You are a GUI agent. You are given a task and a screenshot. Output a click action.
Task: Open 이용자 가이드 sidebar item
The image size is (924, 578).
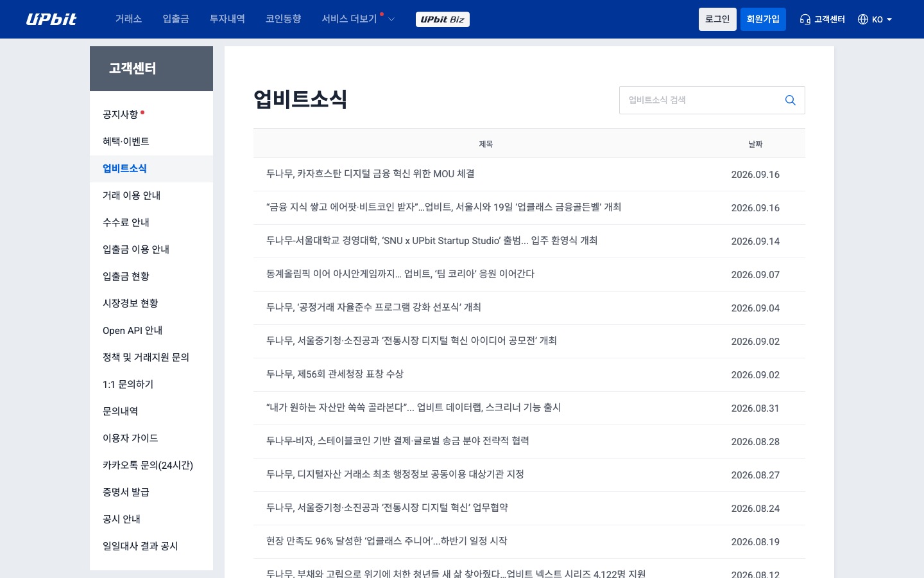(151, 438)
